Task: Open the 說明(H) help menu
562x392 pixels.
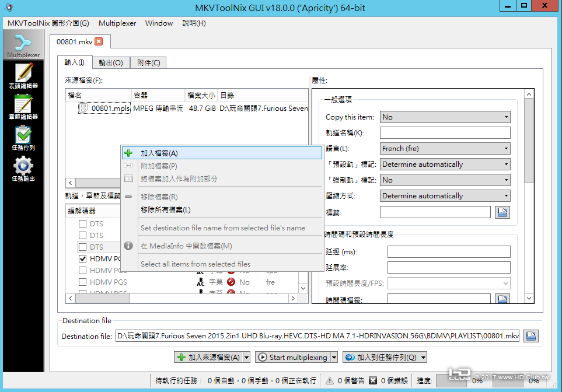Action: pos(194,23)
